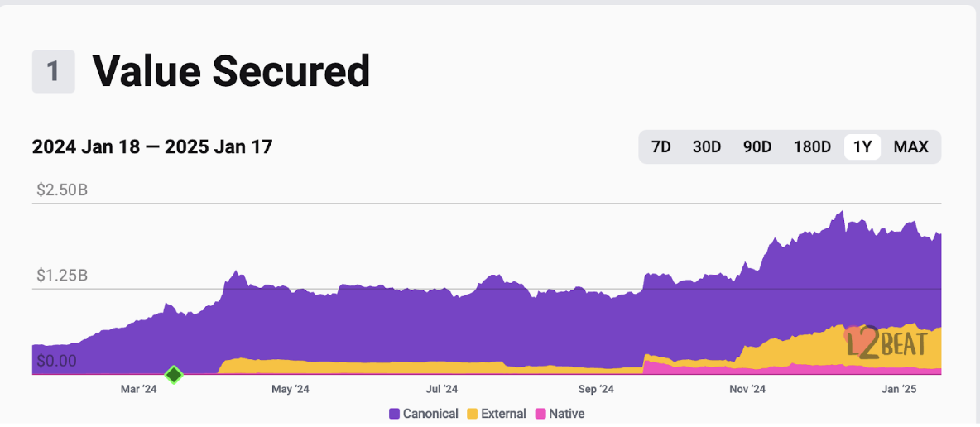Image resolution: width=980 pixels, height=427 pixels.
Task: Click the purple Canonical legend swatch
Action: pos(394,413)
